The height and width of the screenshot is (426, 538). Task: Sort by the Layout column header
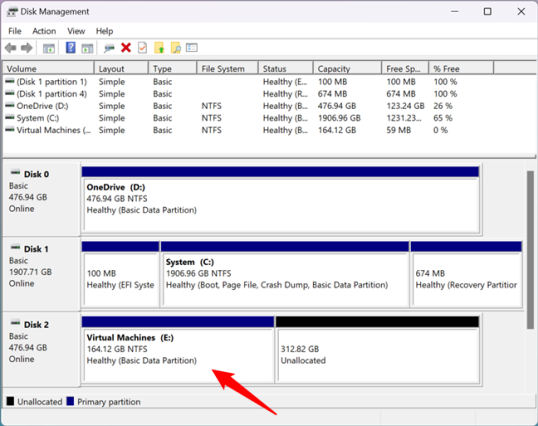coord(121,69)
